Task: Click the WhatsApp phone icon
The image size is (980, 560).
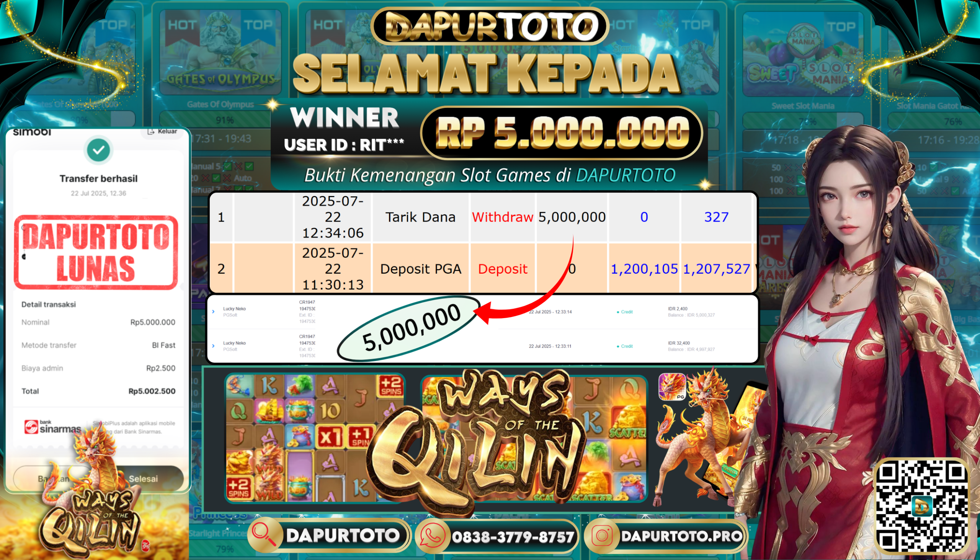Action: click(433, 536)
